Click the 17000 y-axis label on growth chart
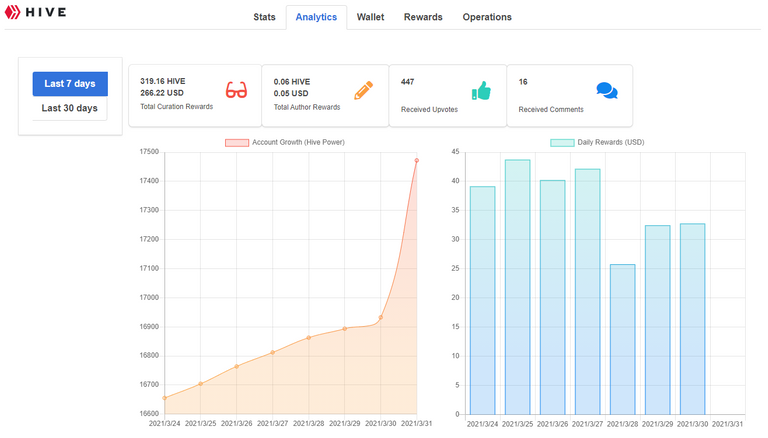768x438 pixels. (149, 297)
